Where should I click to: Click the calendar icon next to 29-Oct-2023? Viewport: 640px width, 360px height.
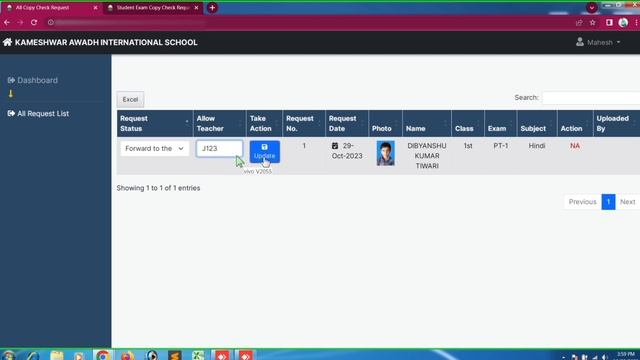pyautogui.click(x=335, y=146)
